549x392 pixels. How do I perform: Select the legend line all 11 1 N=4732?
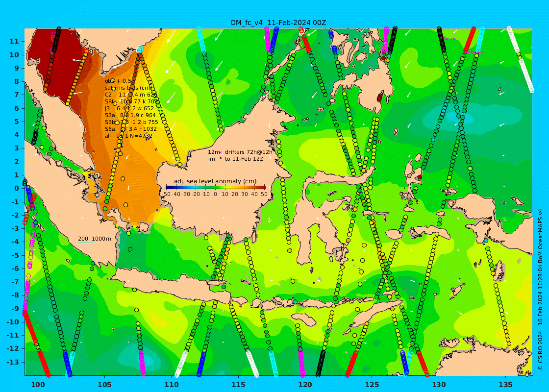[128, 136]
